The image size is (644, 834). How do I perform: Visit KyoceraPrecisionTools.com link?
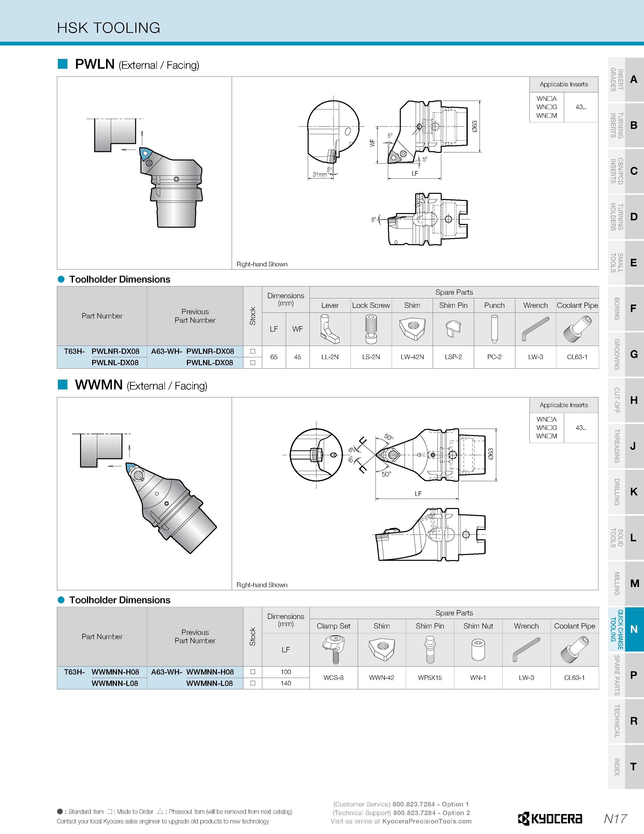point(427,821)
